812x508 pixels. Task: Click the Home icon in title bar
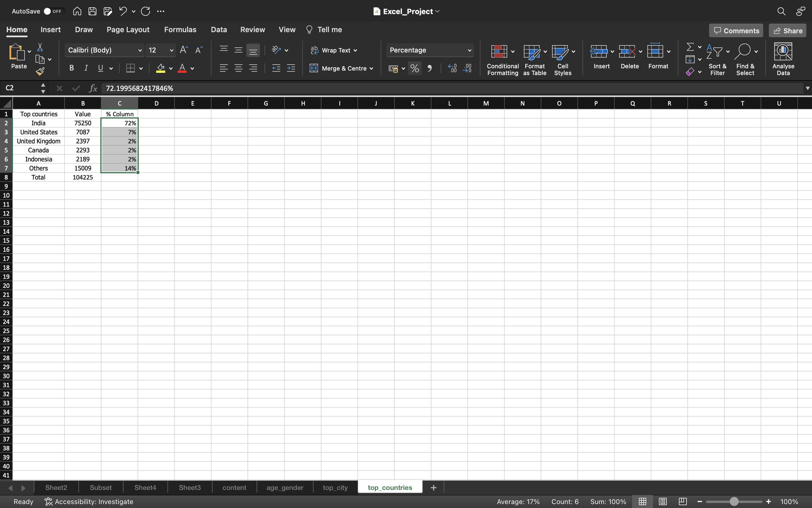coord(77,11)
